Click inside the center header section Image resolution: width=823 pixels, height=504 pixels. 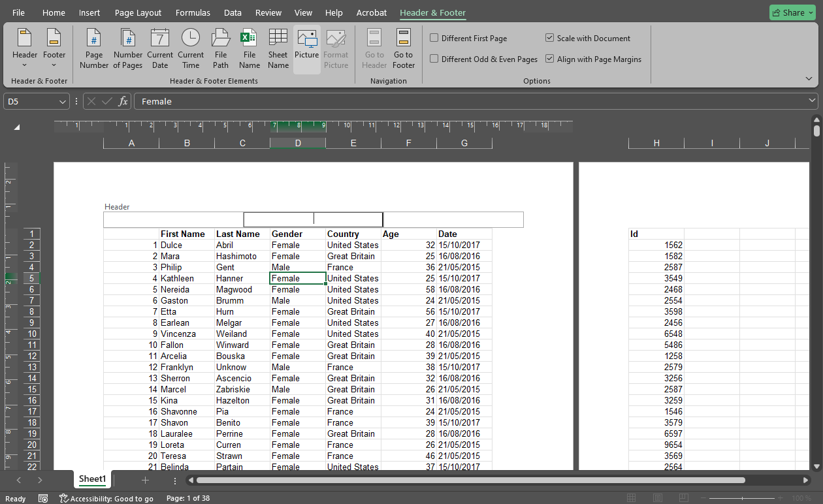click(313, 219)
